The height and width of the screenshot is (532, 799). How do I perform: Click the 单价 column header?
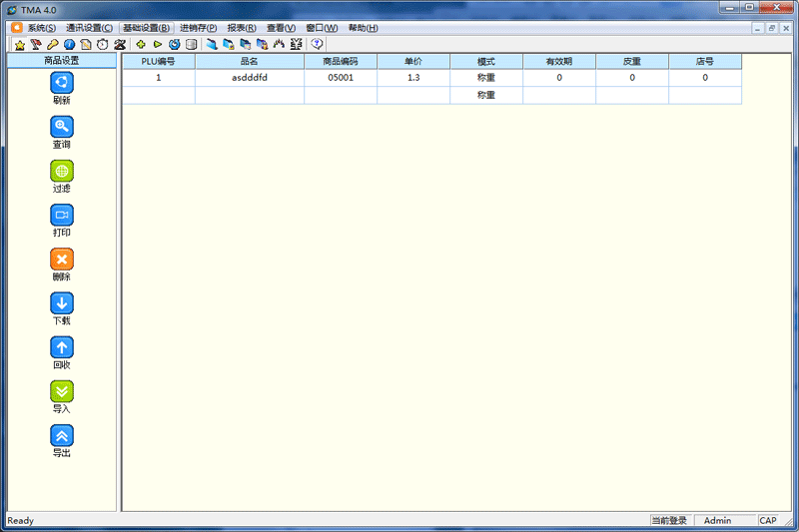point(412,62)
